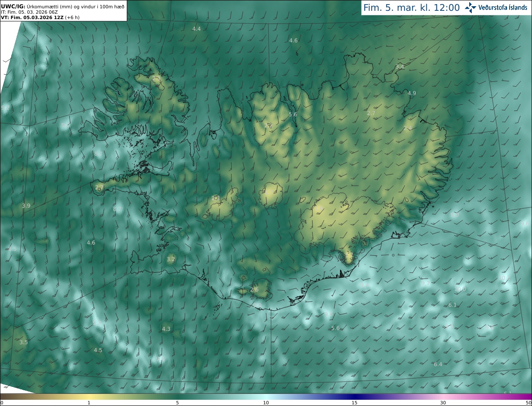Screen dimensions: 532x406
Task: Click the 'VT: Fim. 05.03.2026 12Z (+6 h)' line
Action: pyautogui.click(x=40, y=17)
